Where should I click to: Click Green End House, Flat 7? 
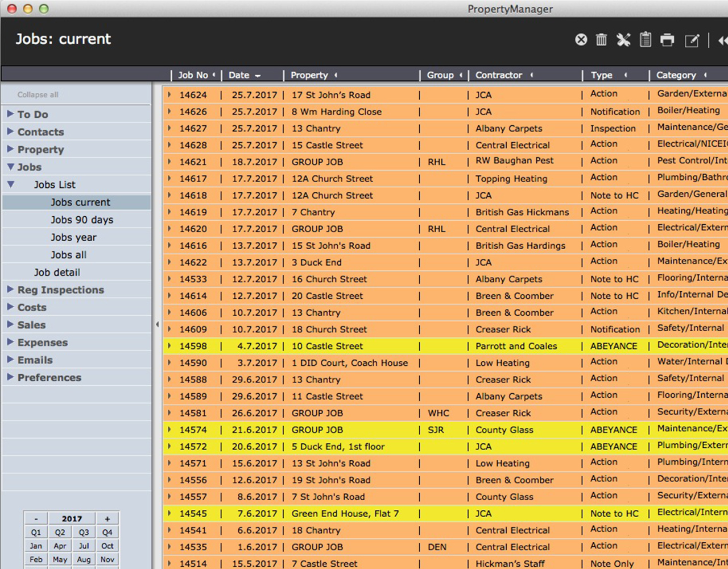(x=345, y=513)
